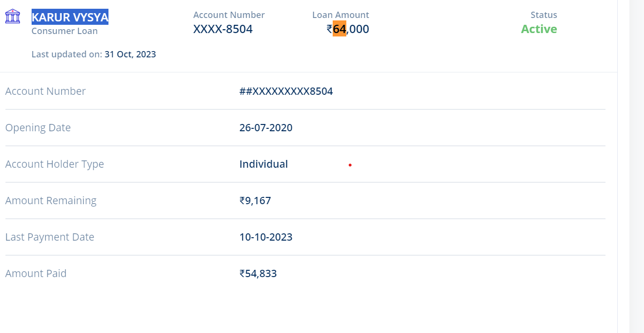Click the green Active status text
Image resolution: width=644 pixels, height=333 pixels.
point(538,29)
